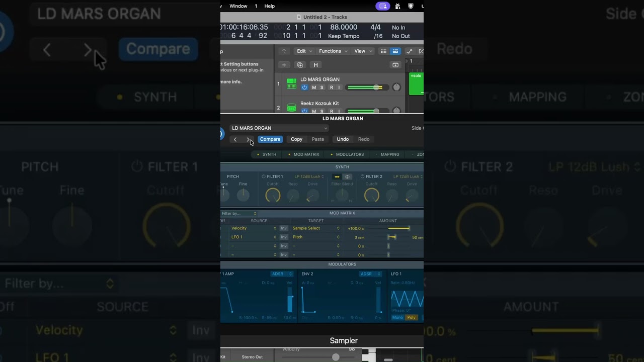
Task: Change the Velocity source dropdown
Action: click(x=254, y=228)
